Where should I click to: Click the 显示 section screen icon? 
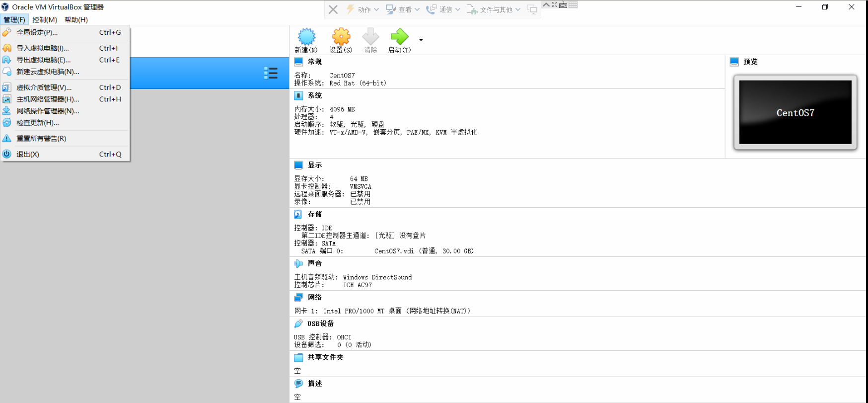[x=298, y=165]
